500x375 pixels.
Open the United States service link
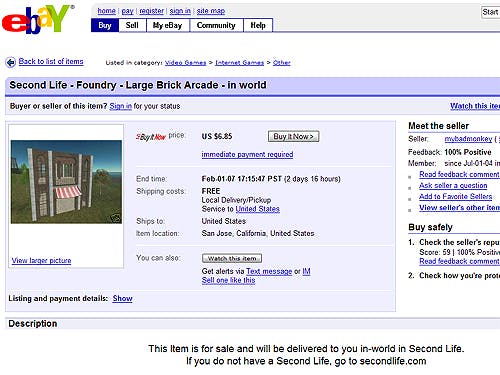[x=257, y=209]
